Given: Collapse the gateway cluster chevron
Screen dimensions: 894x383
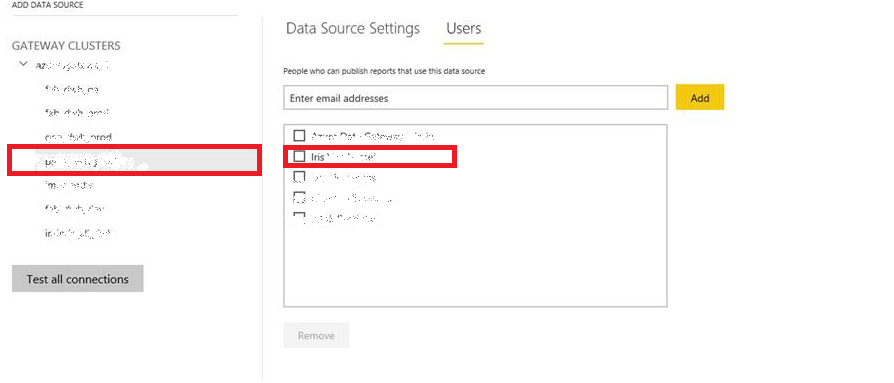Looking at the screenshot, I should 23,64.
